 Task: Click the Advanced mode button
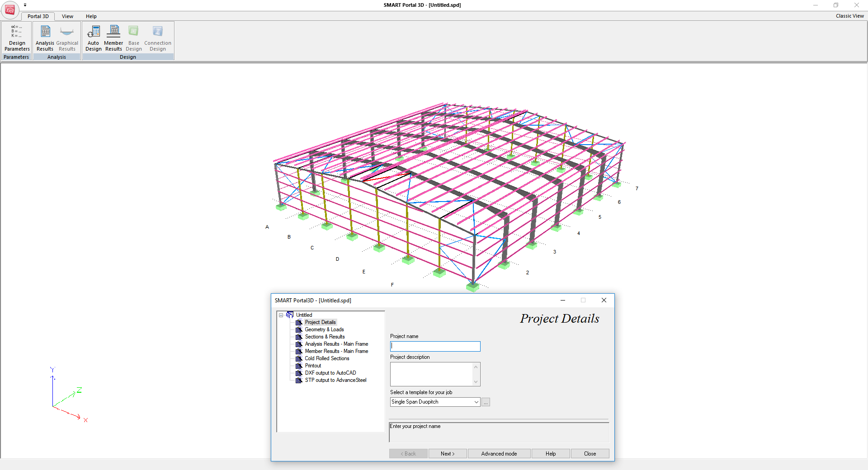click(x=499, y=454)
